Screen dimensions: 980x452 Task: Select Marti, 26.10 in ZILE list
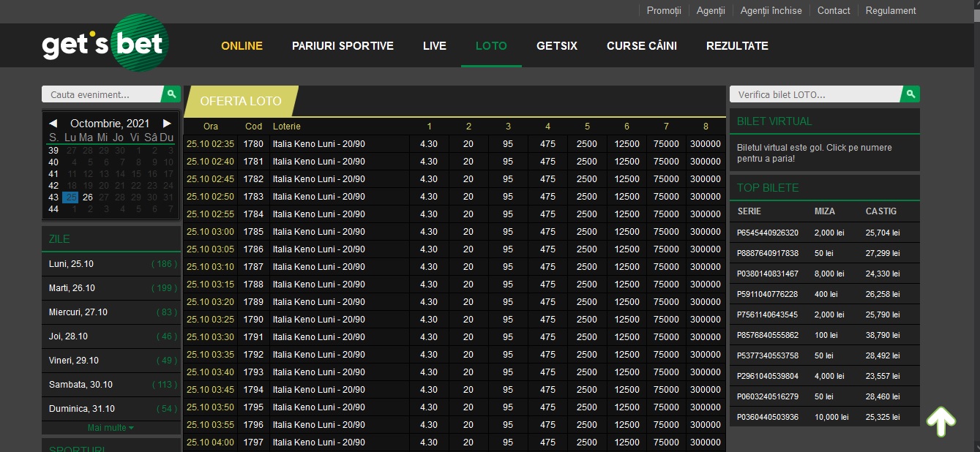click(111, 288)
